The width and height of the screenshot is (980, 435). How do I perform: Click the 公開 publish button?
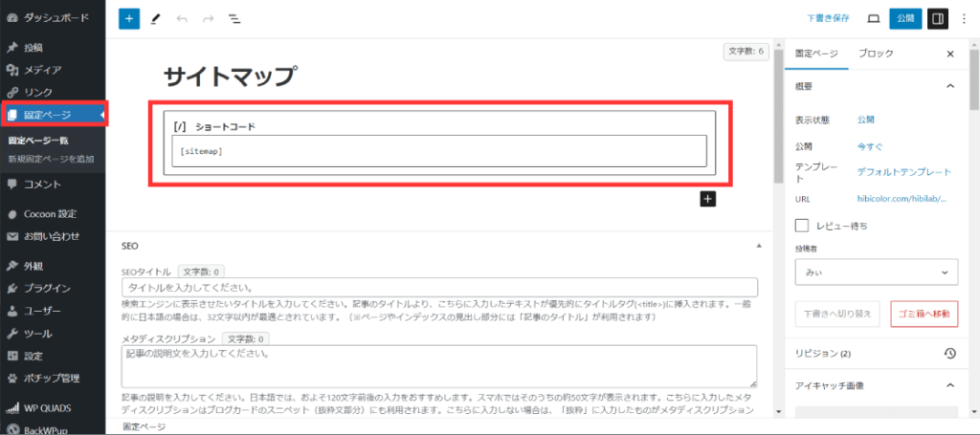[904, 18]
